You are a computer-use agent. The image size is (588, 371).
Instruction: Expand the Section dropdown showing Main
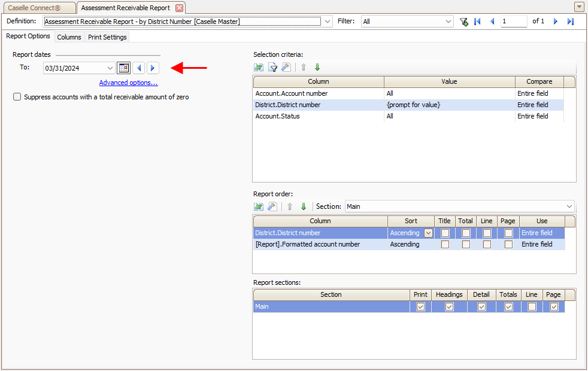point(571,206)
